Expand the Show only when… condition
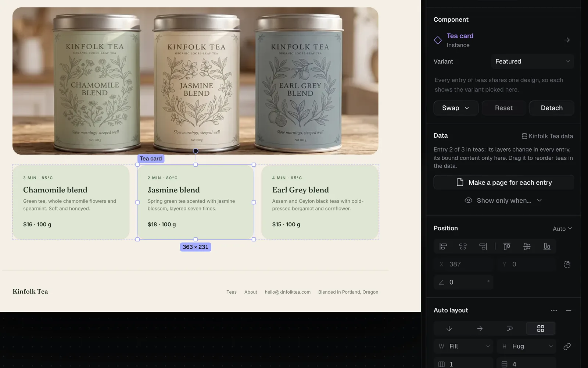 (503, 201)
